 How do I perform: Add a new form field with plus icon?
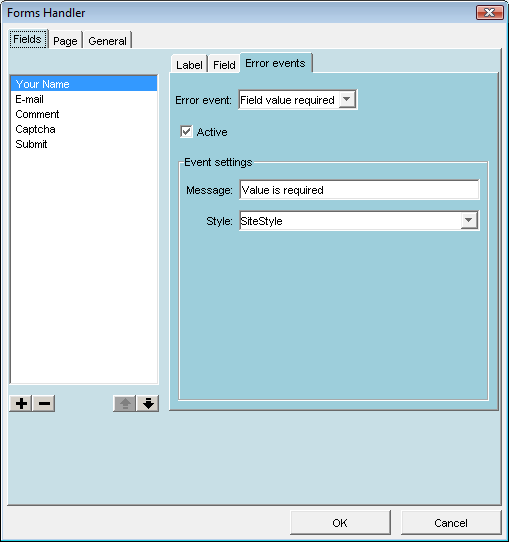[x=21, y=403]
